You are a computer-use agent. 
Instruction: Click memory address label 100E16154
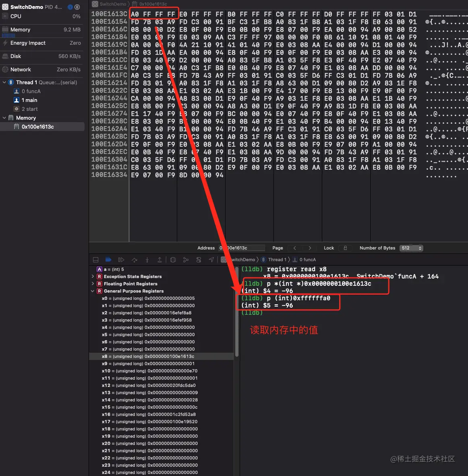109,22
